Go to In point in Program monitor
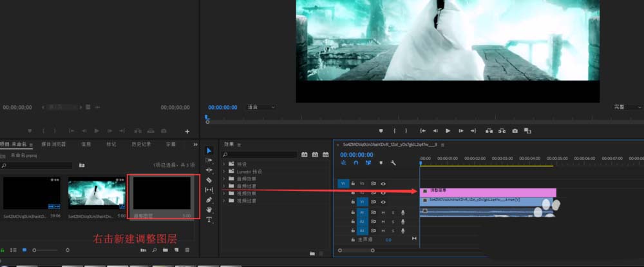Screen dimensions: 644x267 click(x=422, y=131)
